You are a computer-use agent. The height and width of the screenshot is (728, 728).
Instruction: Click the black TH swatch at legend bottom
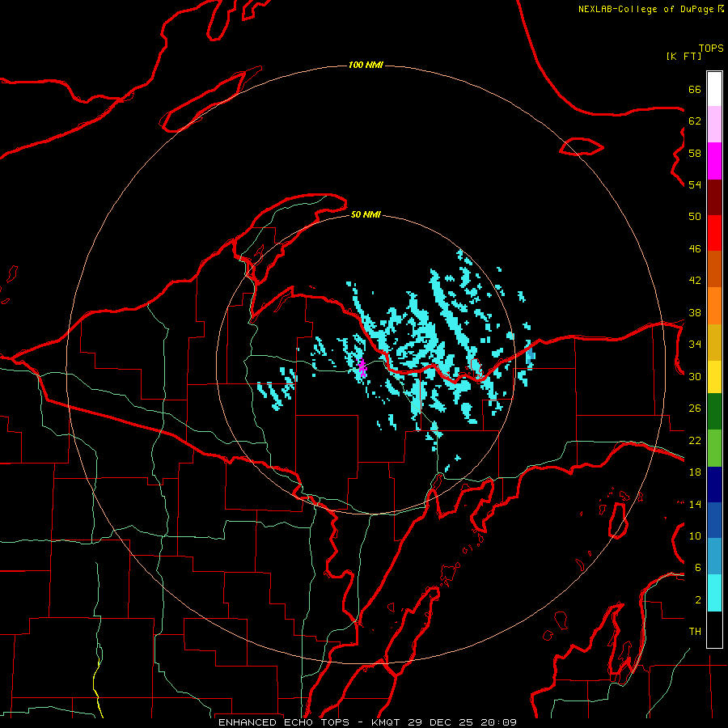pyautogui.click(x=714, y=629)
